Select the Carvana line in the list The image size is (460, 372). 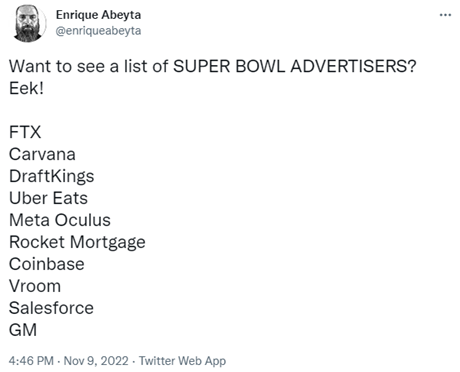(42, 154)
